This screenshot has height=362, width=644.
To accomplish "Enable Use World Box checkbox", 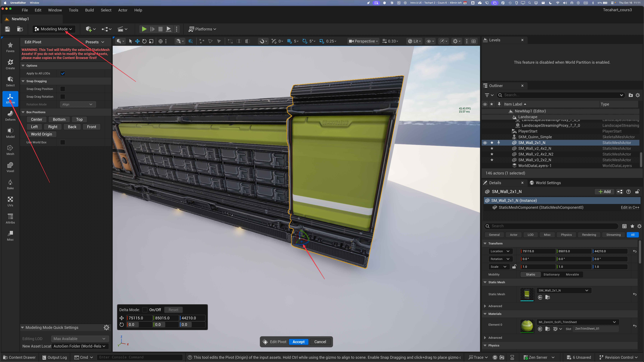I will coord(63,142).
